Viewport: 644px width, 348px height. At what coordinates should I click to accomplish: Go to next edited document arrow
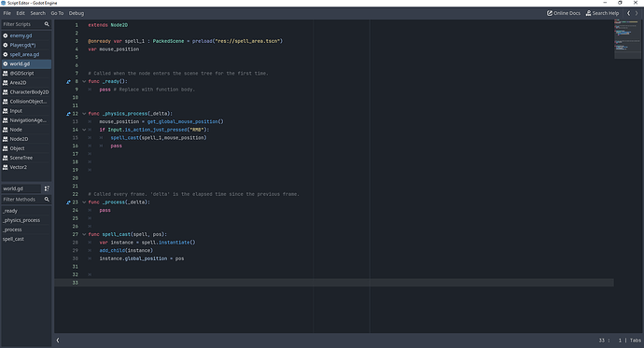click(637, 13)
